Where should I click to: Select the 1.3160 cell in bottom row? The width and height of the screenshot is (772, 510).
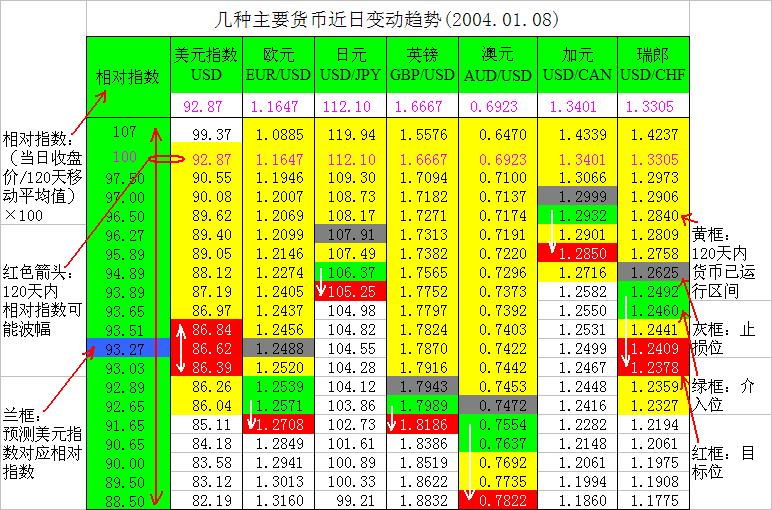(278, 500)
